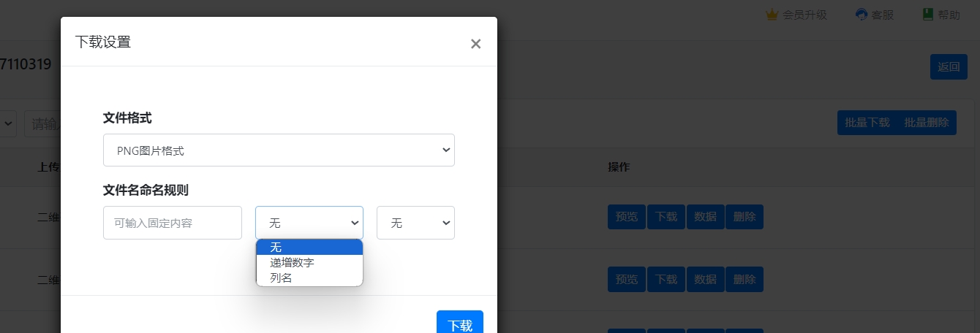Click 下载 in the second table row

click(666, 279)
